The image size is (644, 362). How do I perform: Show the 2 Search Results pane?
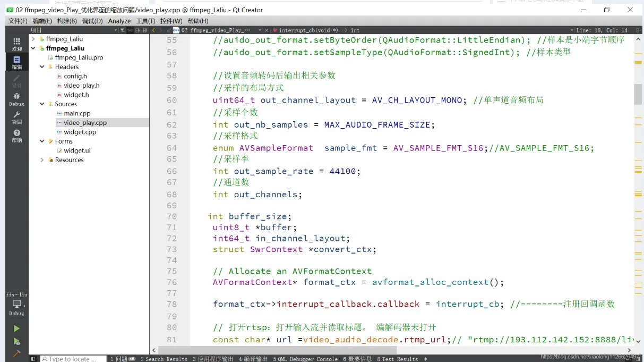click(164, 359)
